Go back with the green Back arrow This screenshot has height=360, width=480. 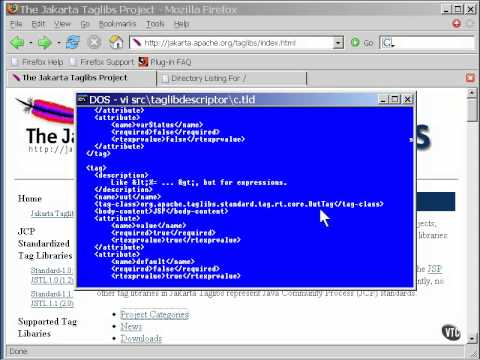coord(17,43)
